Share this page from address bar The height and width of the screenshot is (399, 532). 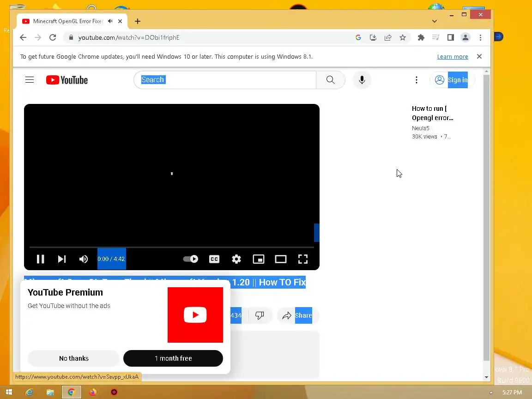[x=388, y=37]
